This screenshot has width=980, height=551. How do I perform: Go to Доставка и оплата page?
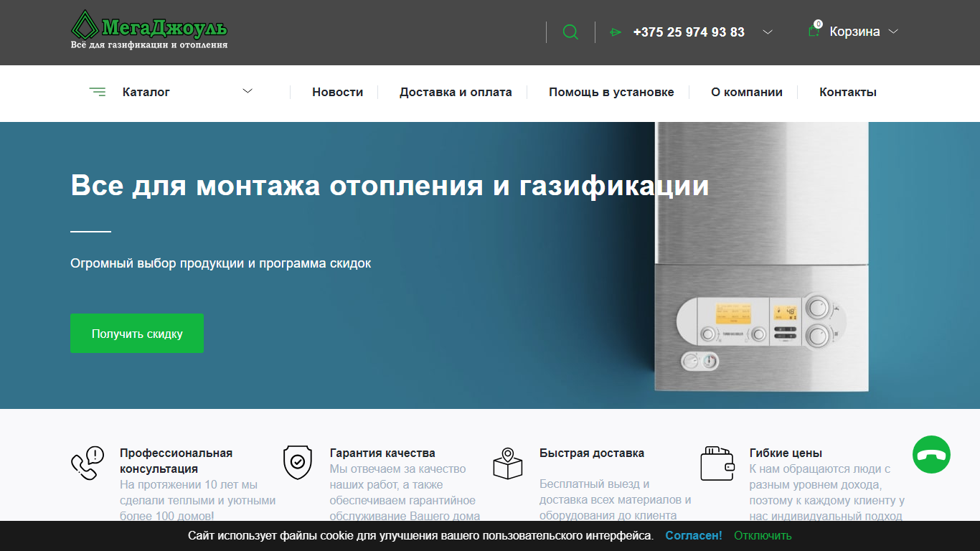click(456, 92)
